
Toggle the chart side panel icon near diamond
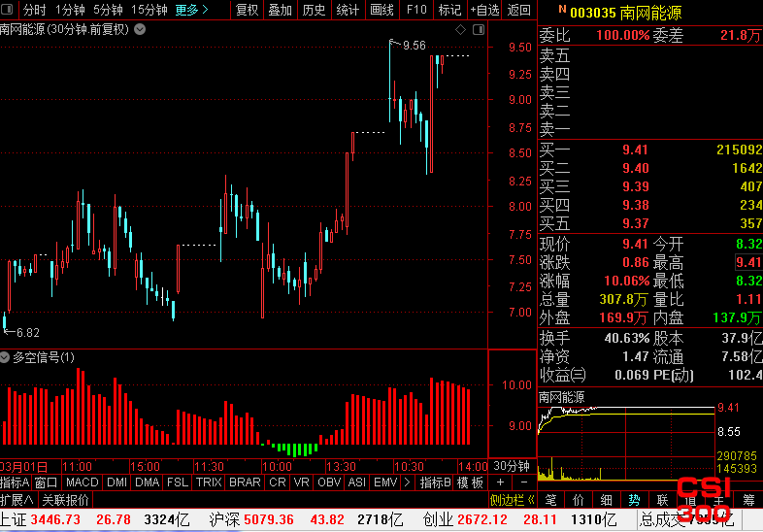tap(479, 30)
